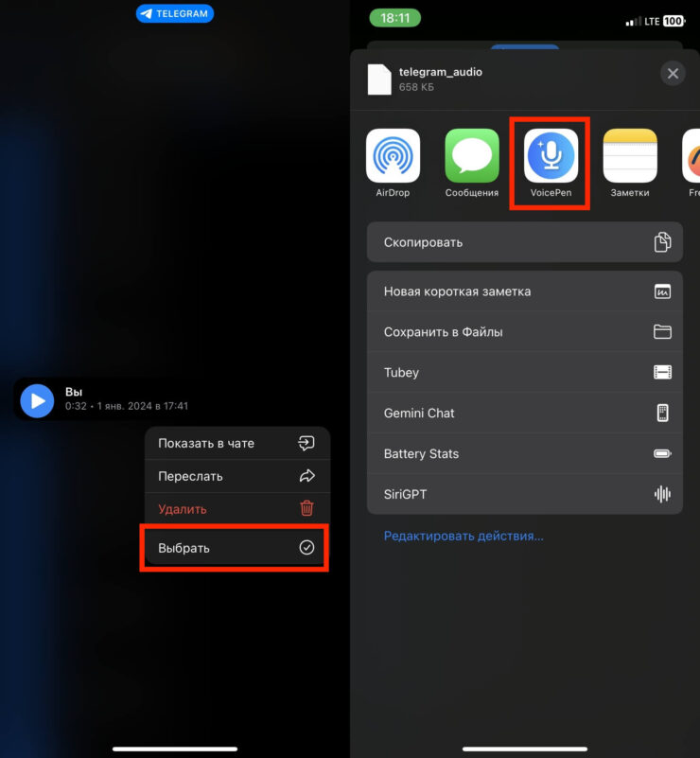Tap the voice message timestamp text

point(127,406)
